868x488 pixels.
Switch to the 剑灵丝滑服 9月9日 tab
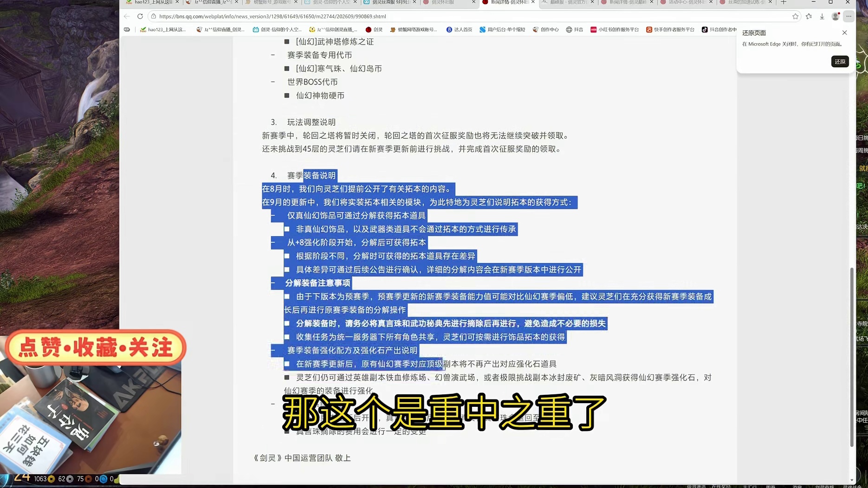390,2
